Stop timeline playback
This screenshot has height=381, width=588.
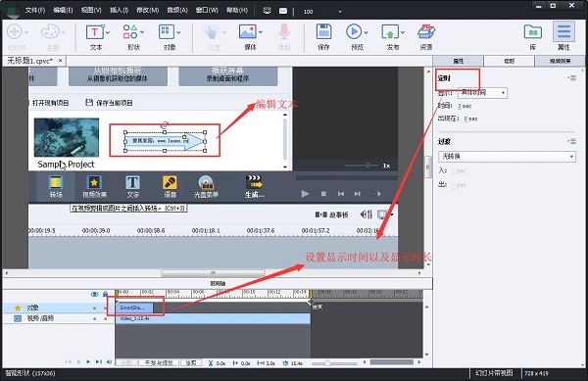point(78,361)
